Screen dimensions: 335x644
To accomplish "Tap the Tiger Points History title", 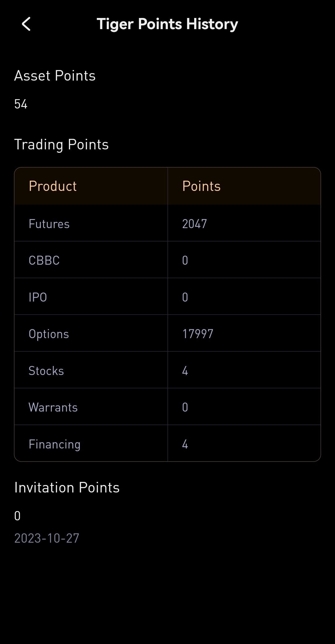I will pyautogui.click(x=167, y=24).
